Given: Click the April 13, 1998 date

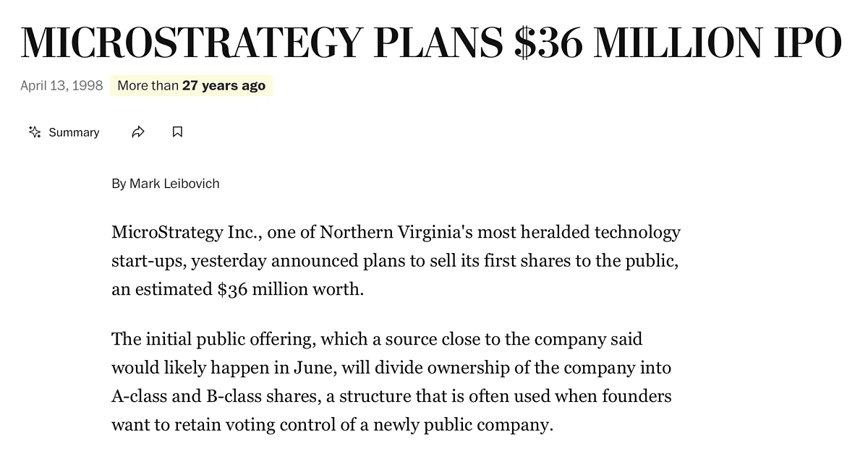Looking at the screenshot, I should click(x=61, y=85).
